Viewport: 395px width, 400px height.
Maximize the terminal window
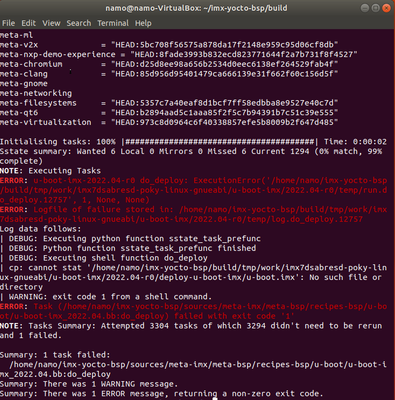click(x=376, y=8)
